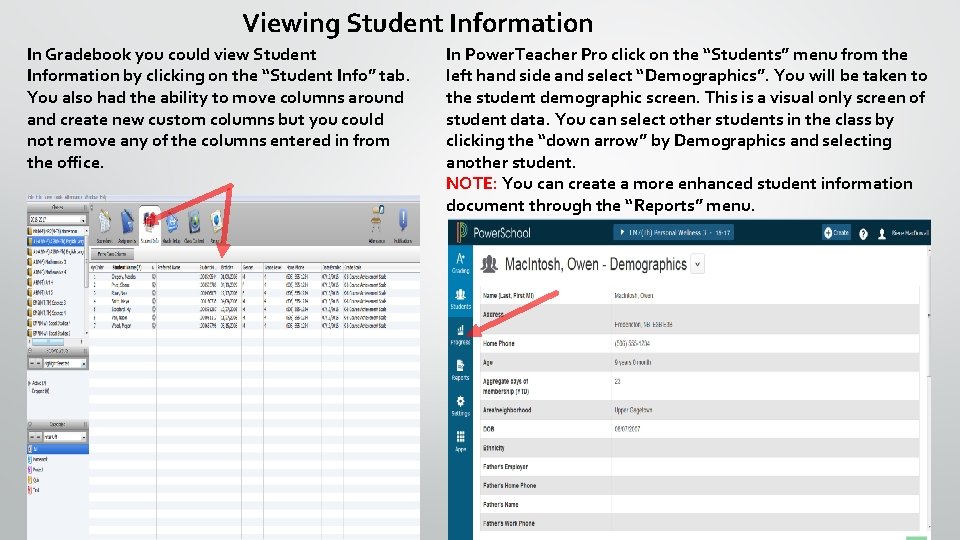
Task: Click the Area/neighborhood row label
Action: [507, 410]
